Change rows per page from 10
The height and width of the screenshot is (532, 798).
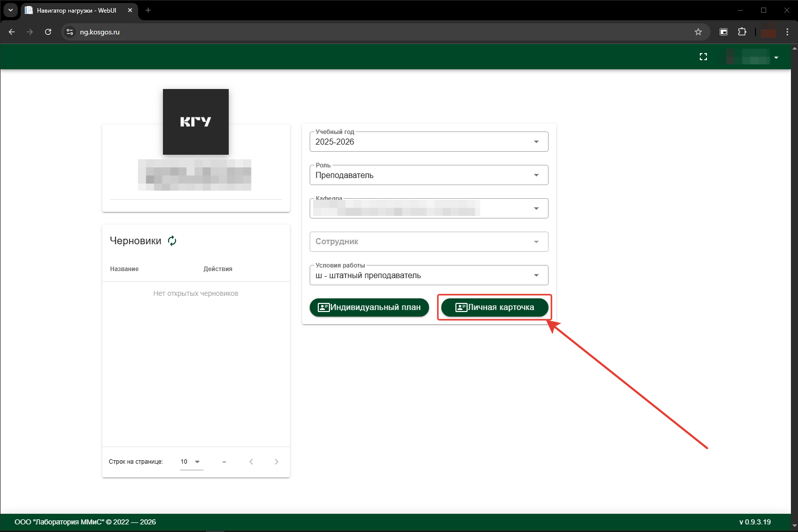191,462
